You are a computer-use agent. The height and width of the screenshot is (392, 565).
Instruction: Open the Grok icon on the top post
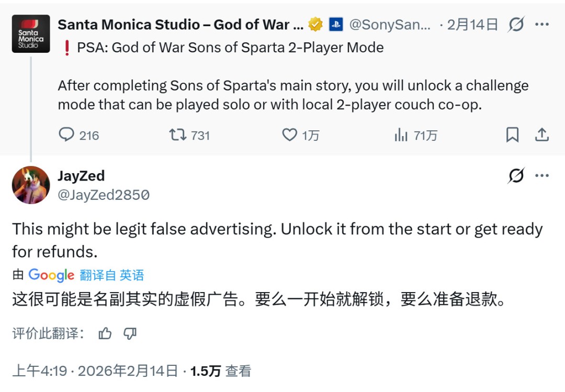[x=517, y=24]
